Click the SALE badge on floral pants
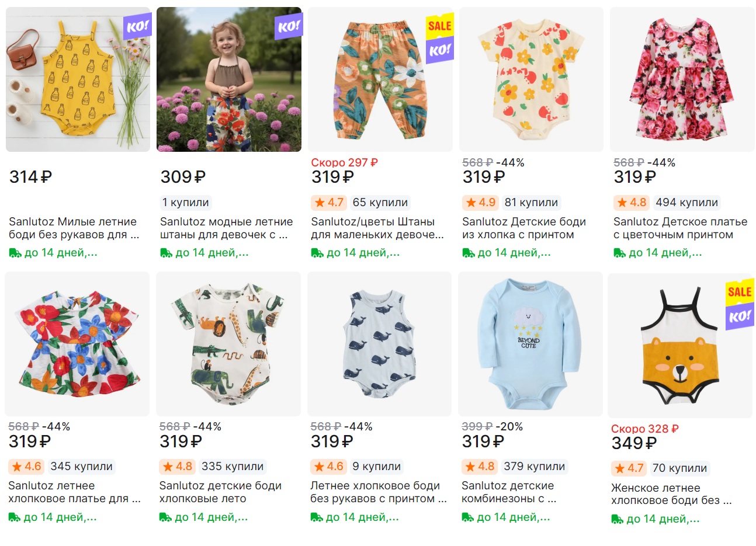756x546 pixels. (x=439, y=26)
